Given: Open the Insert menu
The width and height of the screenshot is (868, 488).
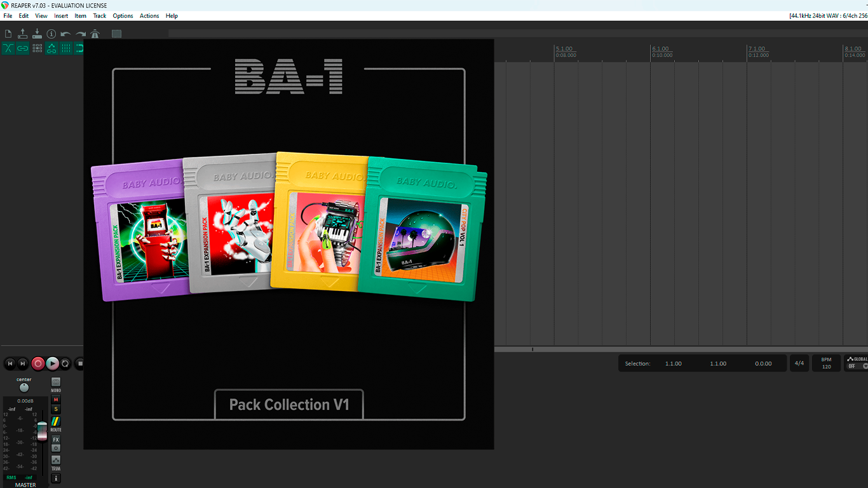Looking at the screenshot, I should click(x=61, y=16).
